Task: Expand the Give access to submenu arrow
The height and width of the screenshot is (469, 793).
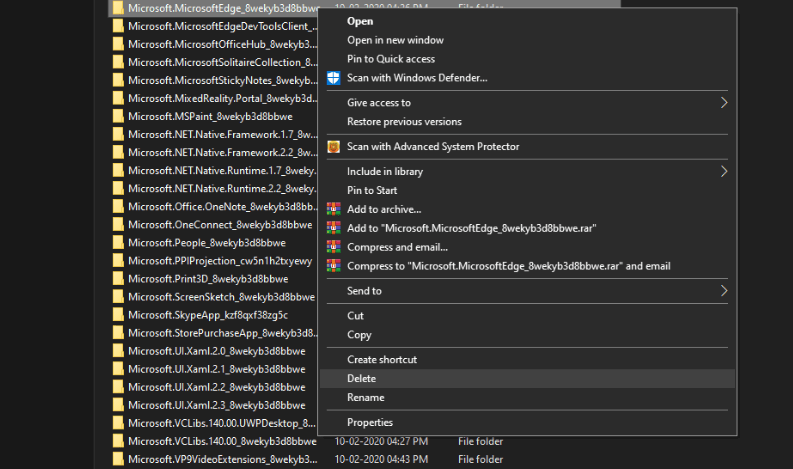Action: [x=724, y=103]
